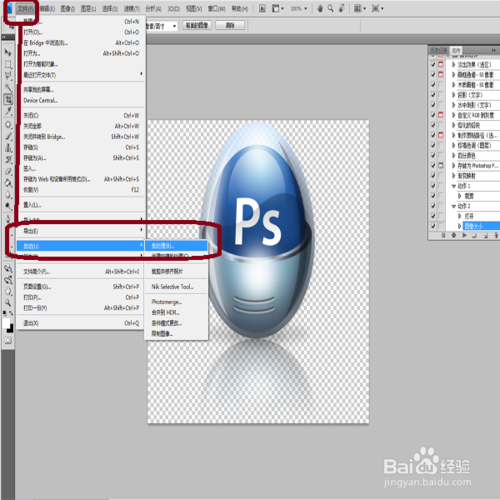The image size is (500, 500).
Task: Toggle checkmark for 动作 1 action
Action: click(x=433, y=186)
